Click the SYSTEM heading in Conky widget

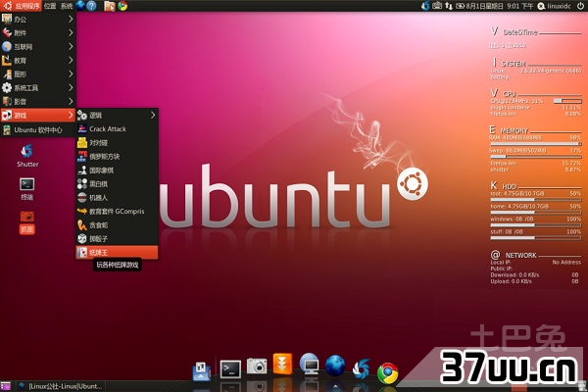point(514,64)
